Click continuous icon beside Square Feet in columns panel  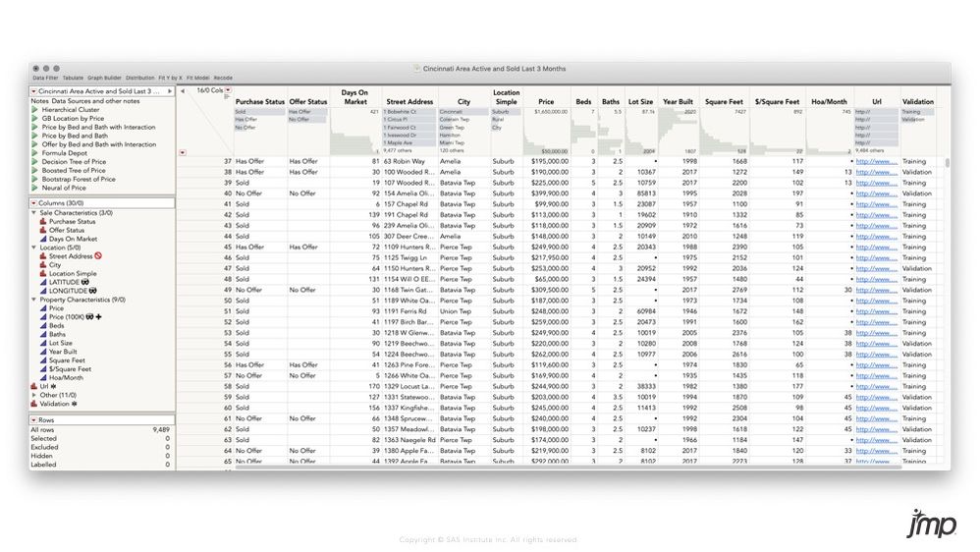point(43,360)
